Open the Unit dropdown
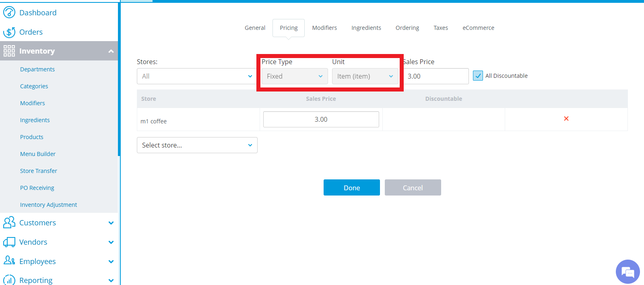Image resolution: width=644 pixels, height=285 pixels. 365,76
